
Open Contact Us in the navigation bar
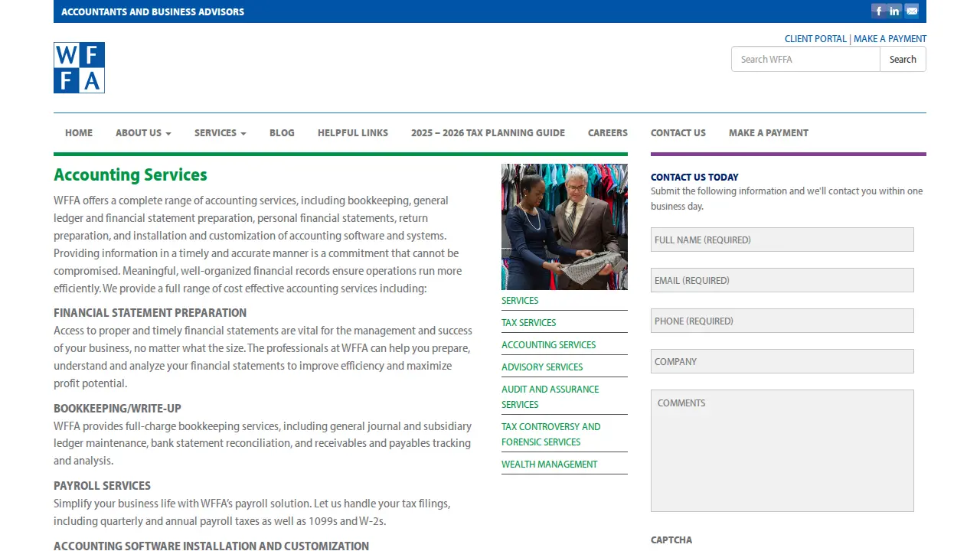[x=678, y=132]
